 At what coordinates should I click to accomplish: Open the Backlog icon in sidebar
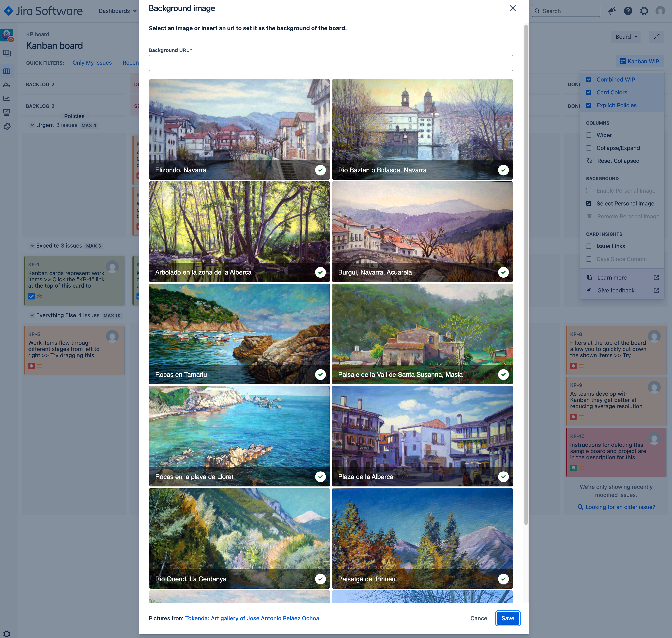tap(7, 53)
